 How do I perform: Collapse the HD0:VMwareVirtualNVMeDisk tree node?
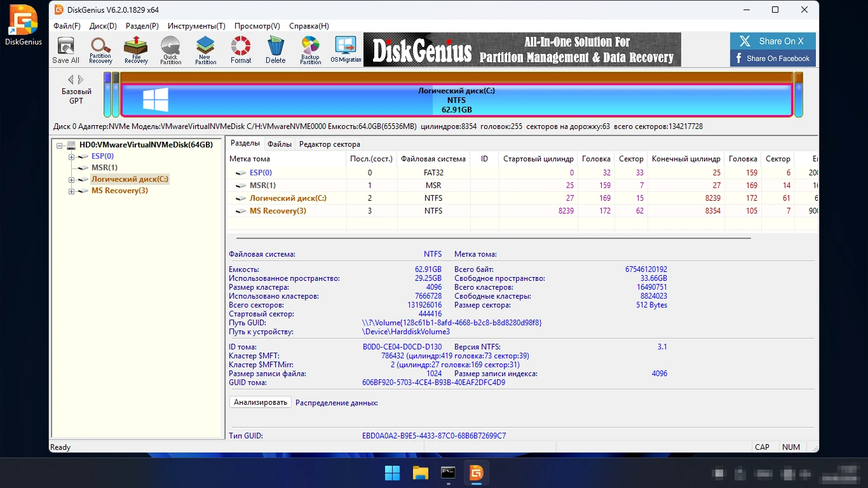59,145
